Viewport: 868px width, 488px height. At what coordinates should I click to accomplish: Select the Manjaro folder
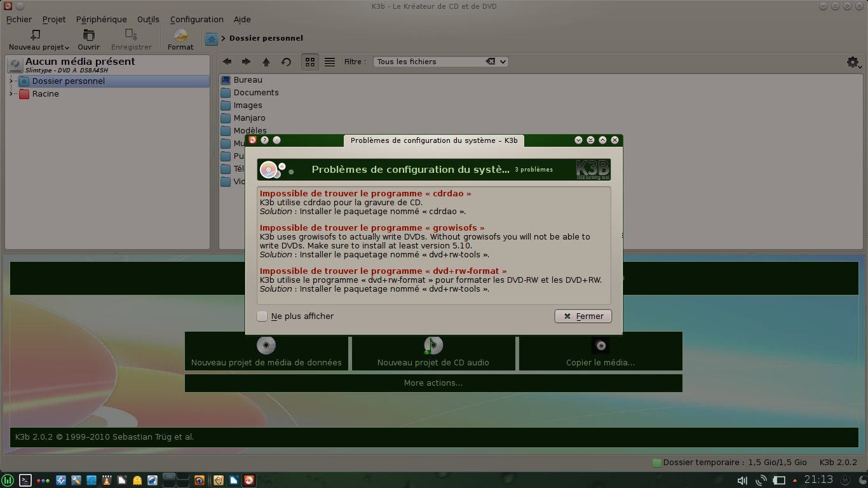point(243,118)
